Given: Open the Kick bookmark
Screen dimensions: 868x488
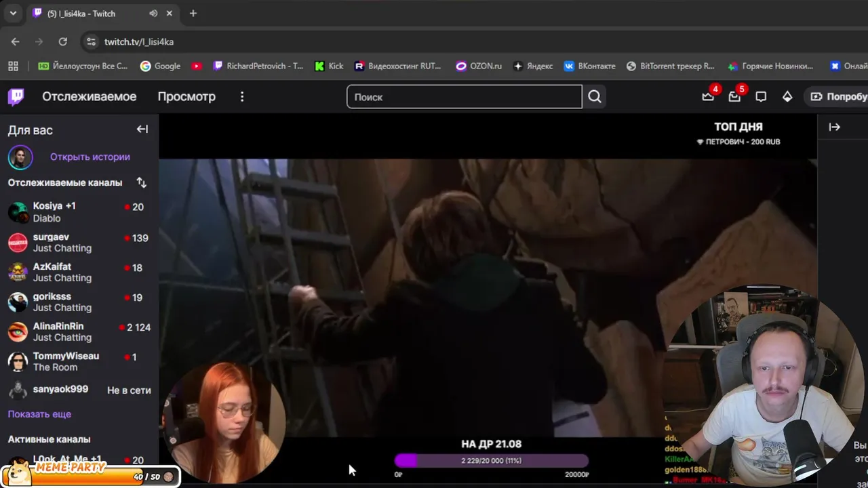Looking at the screenshot, I should coord(329,66).
